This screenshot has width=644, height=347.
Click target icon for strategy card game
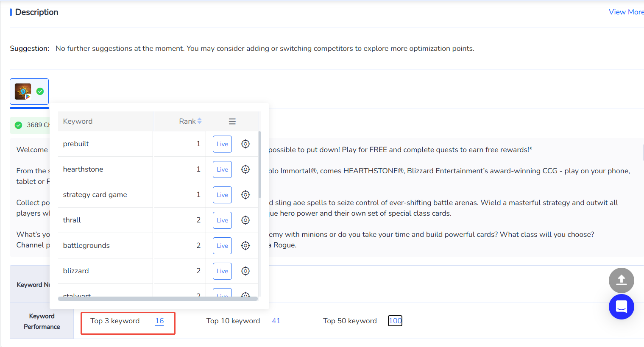coord(245,195)
